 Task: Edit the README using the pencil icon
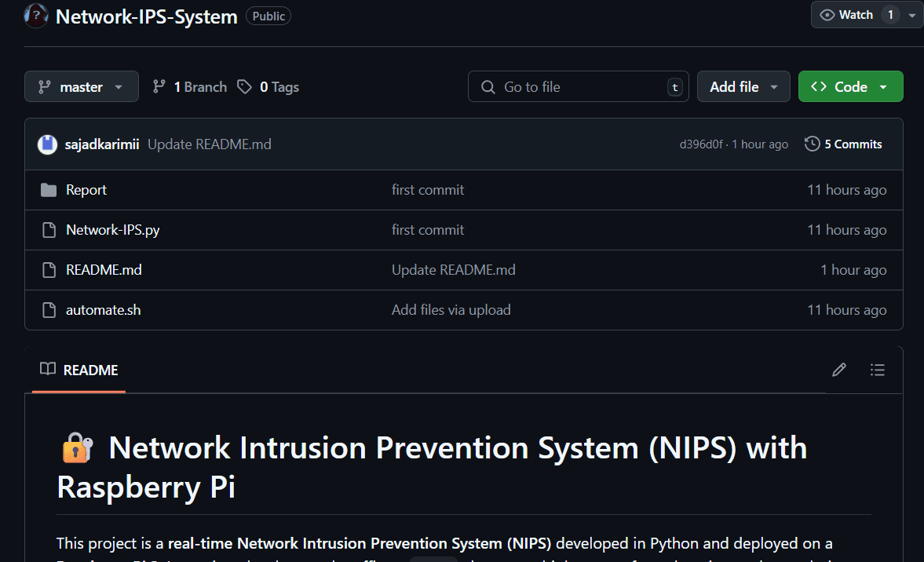pos(838,369)
